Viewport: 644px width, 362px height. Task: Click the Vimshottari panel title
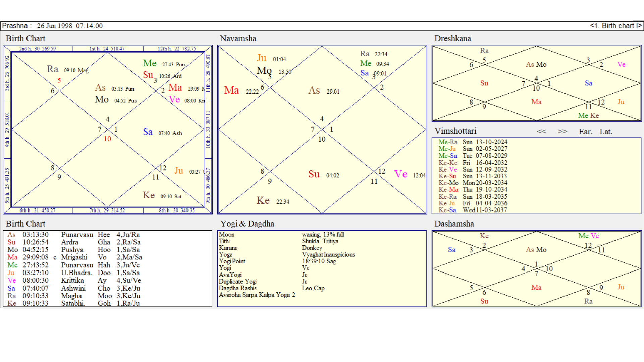coord(455,131)
